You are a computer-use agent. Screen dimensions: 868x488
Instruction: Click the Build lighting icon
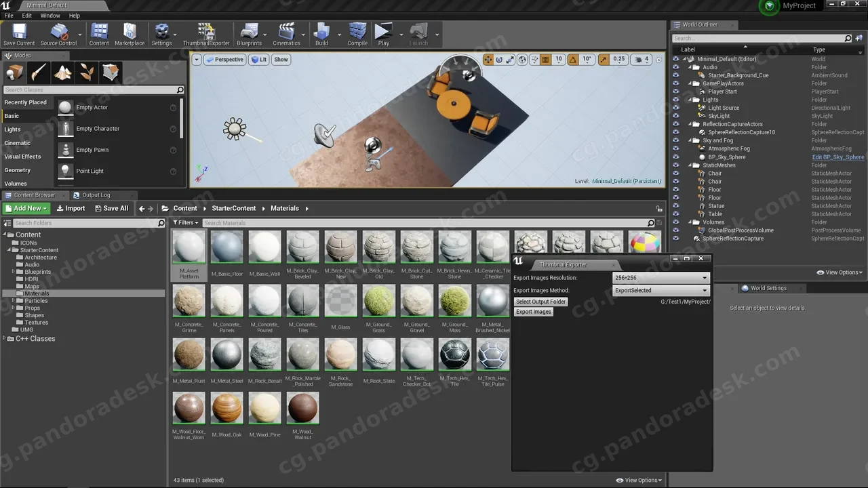click(321, 35)
